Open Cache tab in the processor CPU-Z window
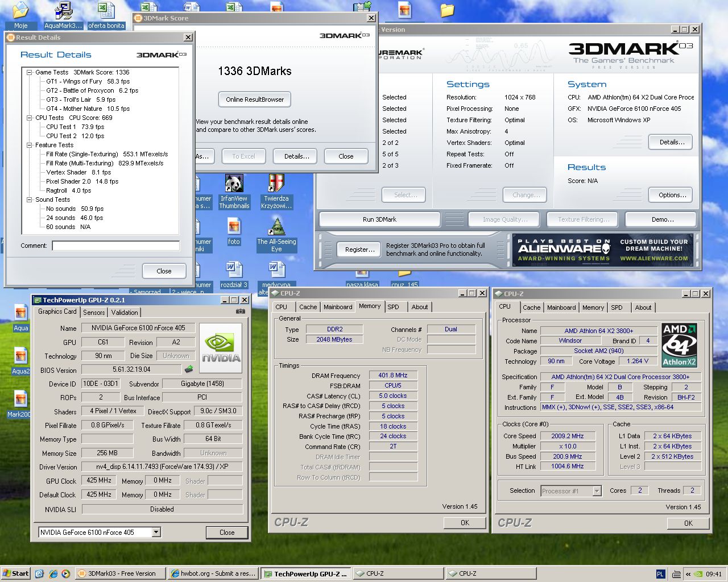 532,307
